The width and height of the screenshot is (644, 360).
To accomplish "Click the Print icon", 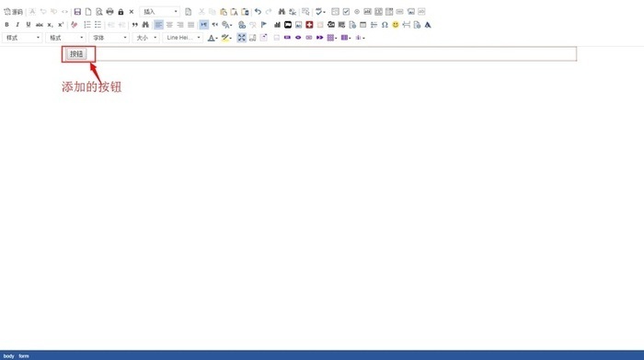I will coord(109,11).
